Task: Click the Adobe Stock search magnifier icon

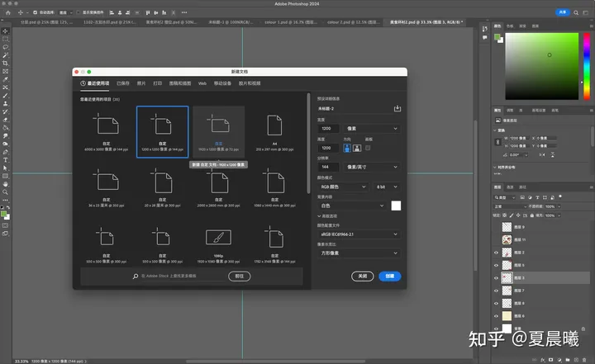Action: click(136, 277)
